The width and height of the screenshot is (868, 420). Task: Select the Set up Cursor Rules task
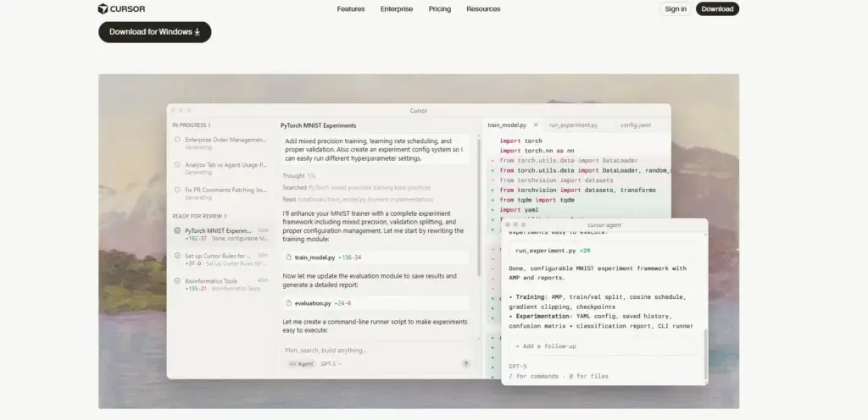[x=221, y=259]
